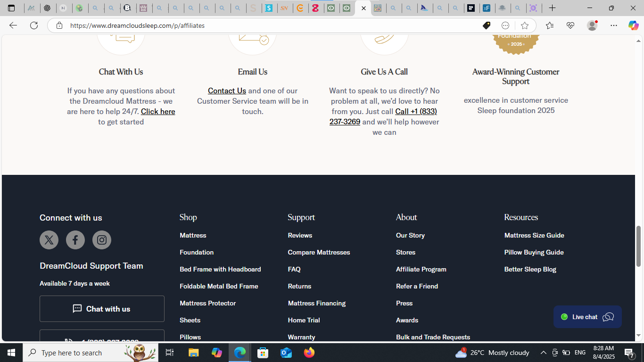Open the Affiliate Program footer link
The height and width of the screenshot is (362, 644).
tap(421, 269)
